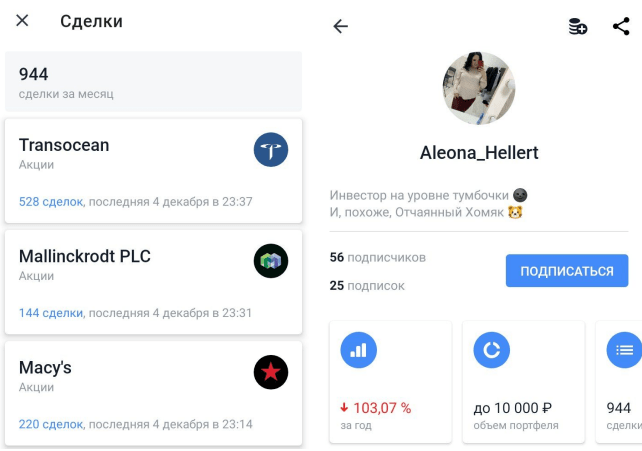Open the Transocean logo icon

(x=271, y=149)
